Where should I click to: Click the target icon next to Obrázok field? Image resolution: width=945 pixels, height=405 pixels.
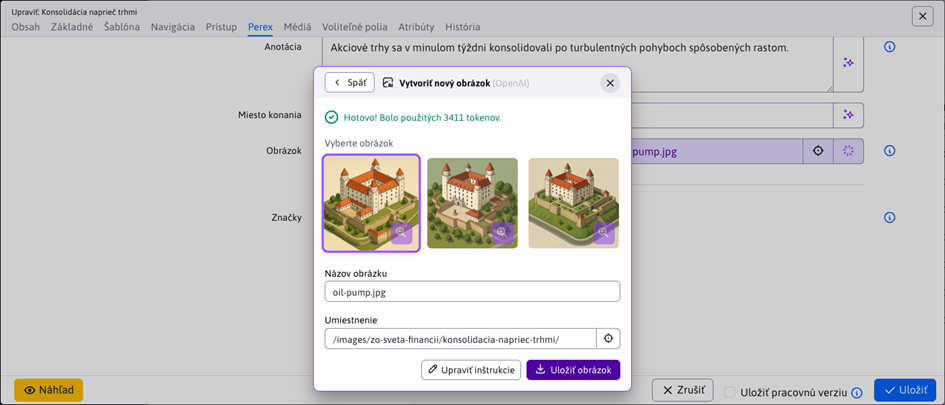[818, 151]
